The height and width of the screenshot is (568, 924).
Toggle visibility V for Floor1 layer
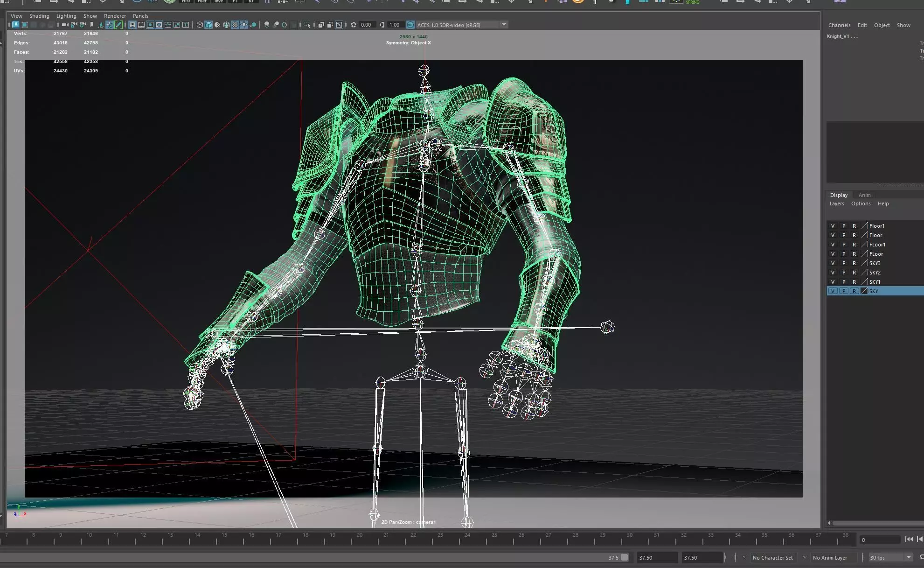pyautogui.click(x=833, y=226)
